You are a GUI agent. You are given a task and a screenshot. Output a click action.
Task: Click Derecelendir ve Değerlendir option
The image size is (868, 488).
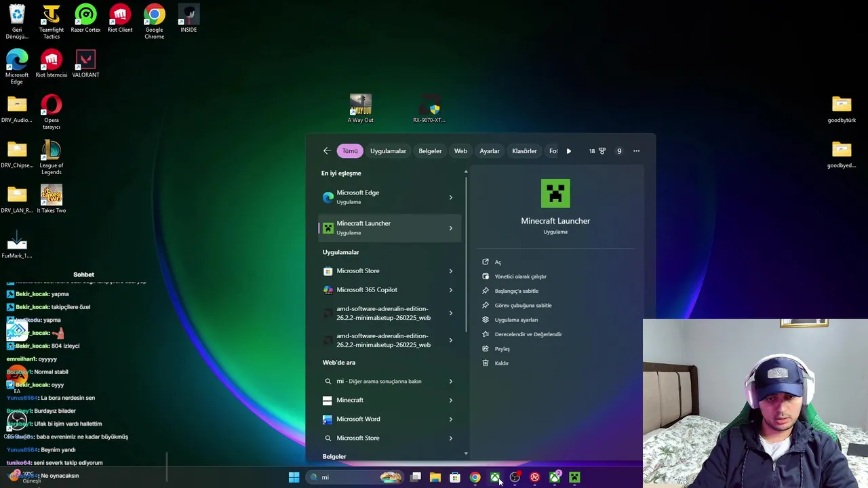(528, 334)
